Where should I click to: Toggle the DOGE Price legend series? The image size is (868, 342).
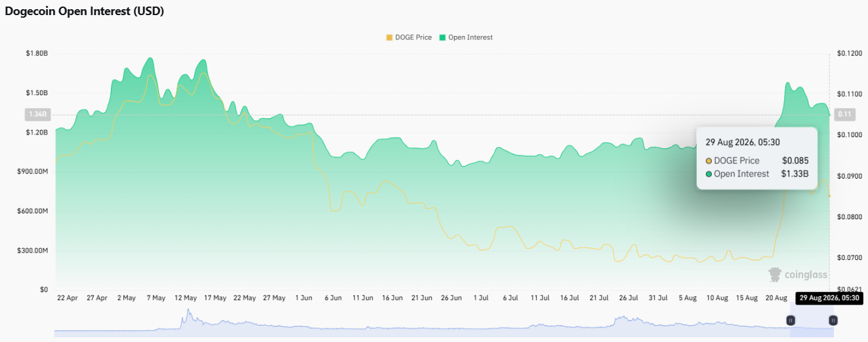tap(409, 37)
